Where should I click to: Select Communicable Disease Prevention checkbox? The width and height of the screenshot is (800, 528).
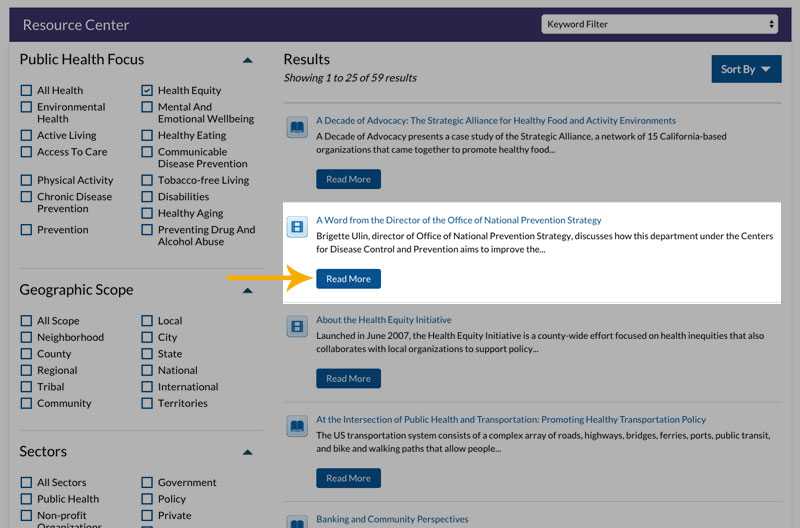click(147, 152)
